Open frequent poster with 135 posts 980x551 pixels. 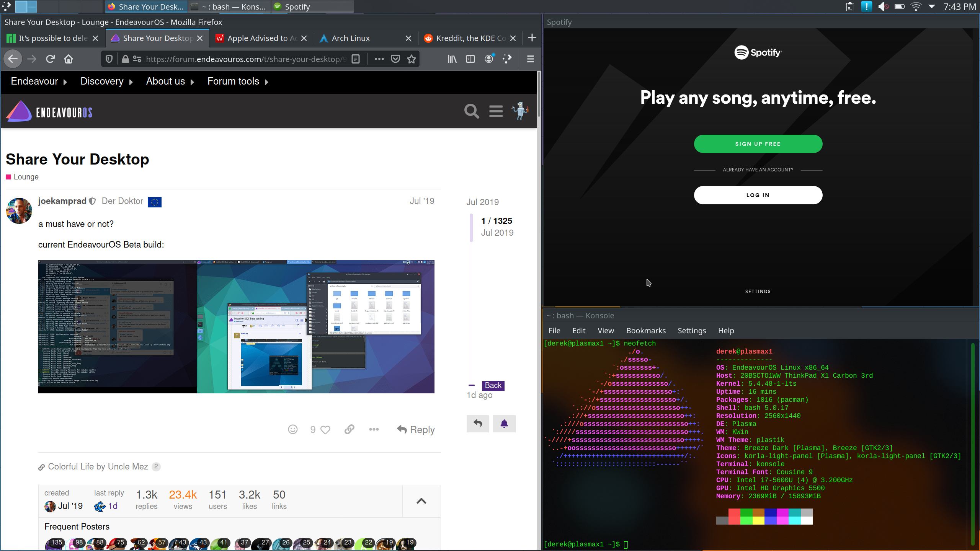pos(54,544)
